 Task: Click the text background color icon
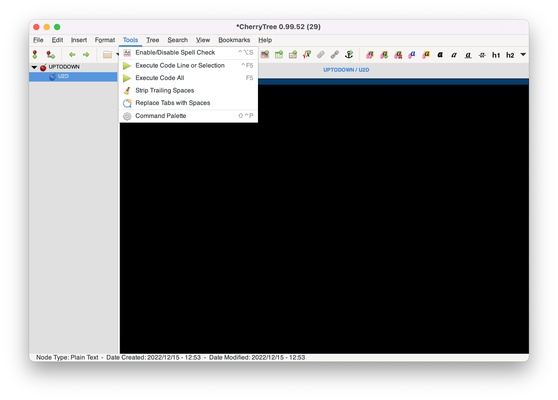[x=426, y=55]
